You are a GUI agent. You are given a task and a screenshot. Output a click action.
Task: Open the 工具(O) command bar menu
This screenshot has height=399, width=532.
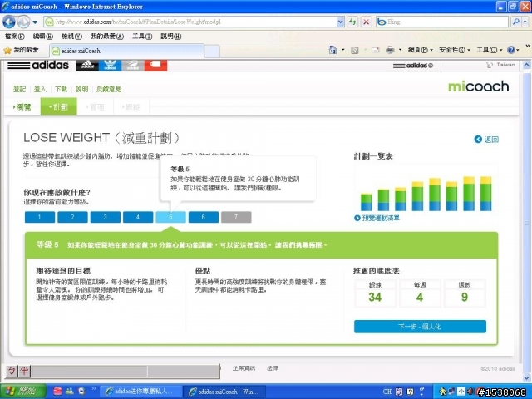tap(489, 50)
